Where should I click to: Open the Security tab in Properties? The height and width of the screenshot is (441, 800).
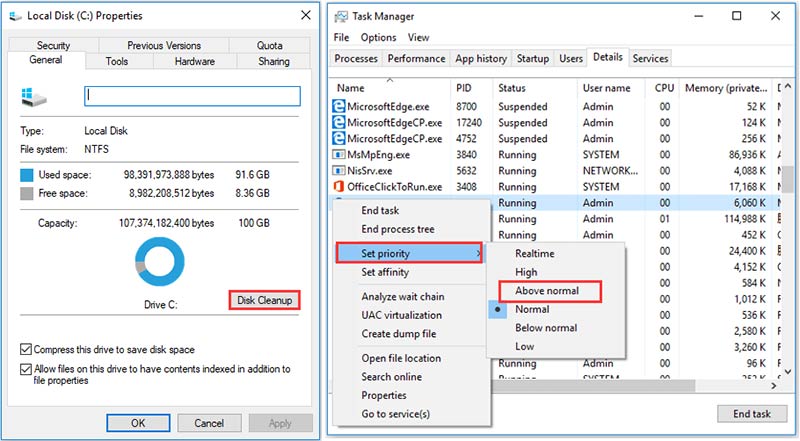click(53, 45)
